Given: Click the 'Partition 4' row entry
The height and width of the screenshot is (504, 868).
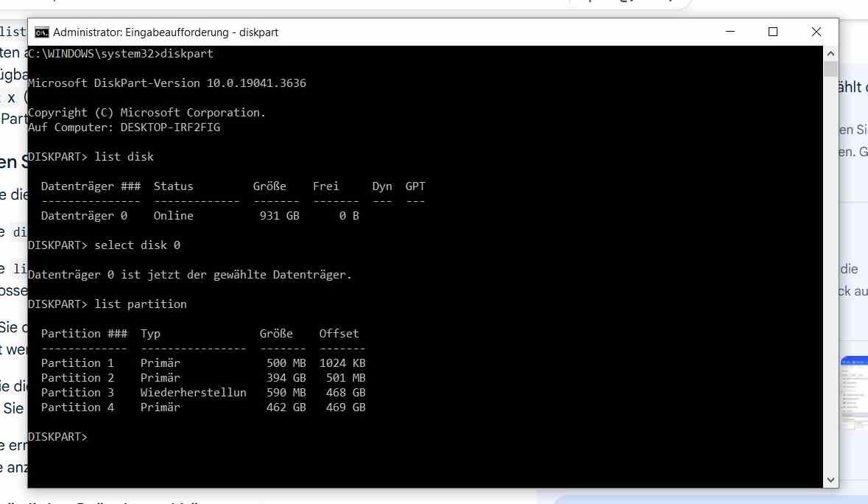Looking at the screenshot, I should [x=77, y=407].
